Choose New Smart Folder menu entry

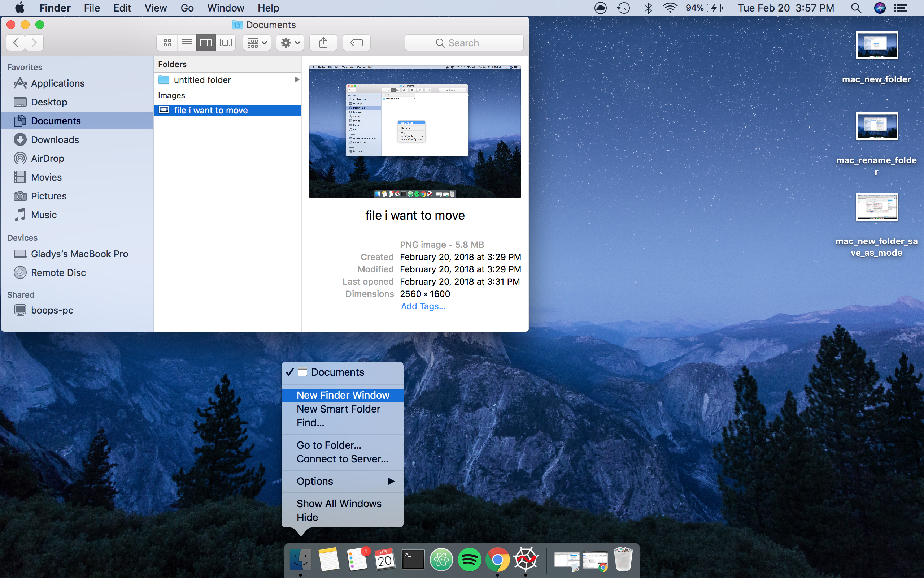[343, 409]
